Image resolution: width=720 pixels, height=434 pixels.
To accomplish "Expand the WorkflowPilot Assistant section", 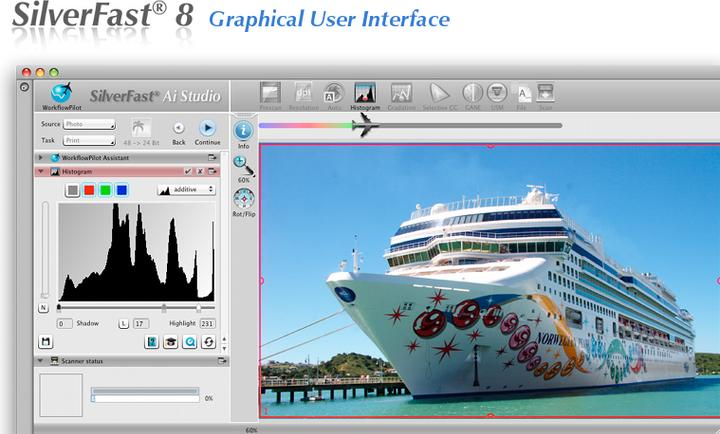I will click(x=40, y=158).
